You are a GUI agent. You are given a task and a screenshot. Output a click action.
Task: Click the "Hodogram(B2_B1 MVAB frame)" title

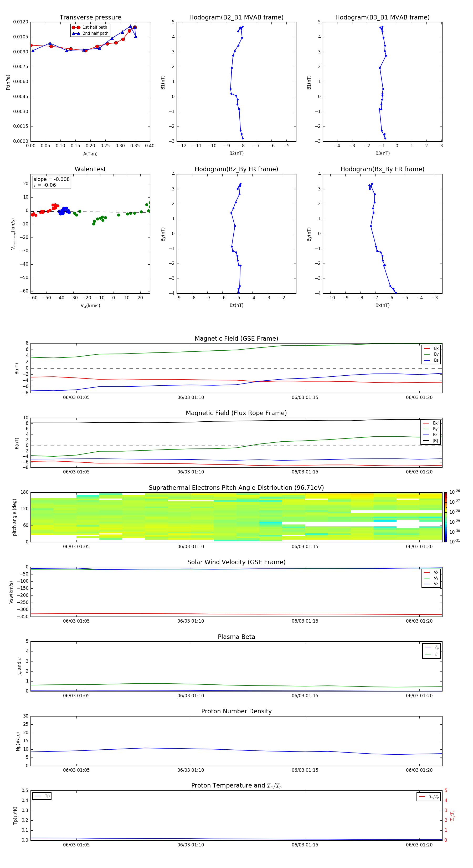[x=236, y=18]
